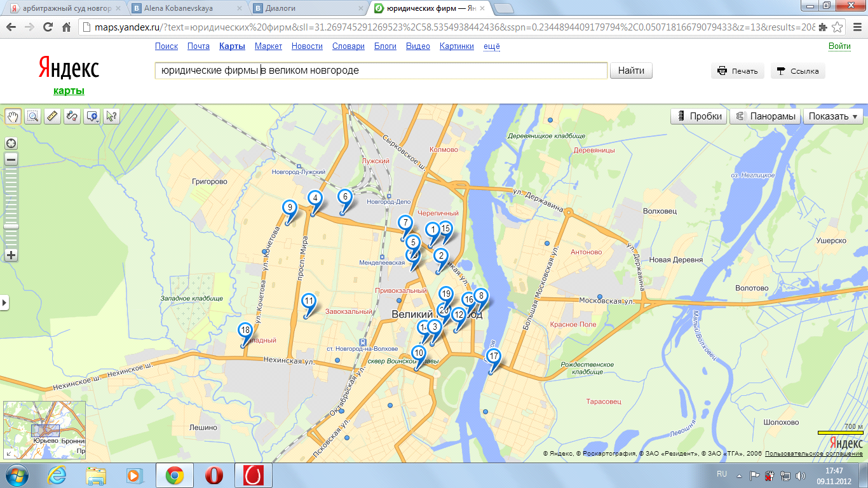Open the Словари service link

click(x=348, y=46)
